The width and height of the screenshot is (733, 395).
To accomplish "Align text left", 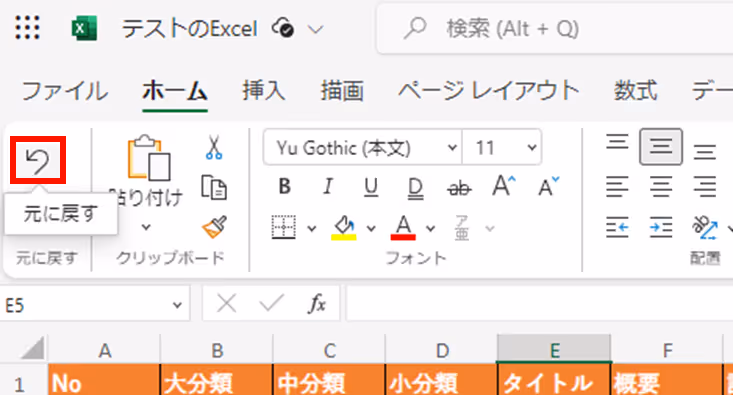I will (617, 187).
